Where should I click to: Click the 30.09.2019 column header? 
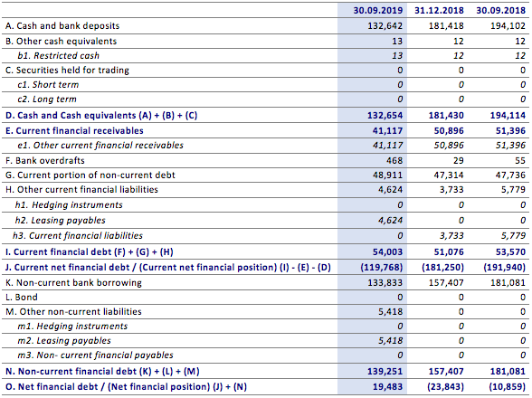click(x=377, y=10)
